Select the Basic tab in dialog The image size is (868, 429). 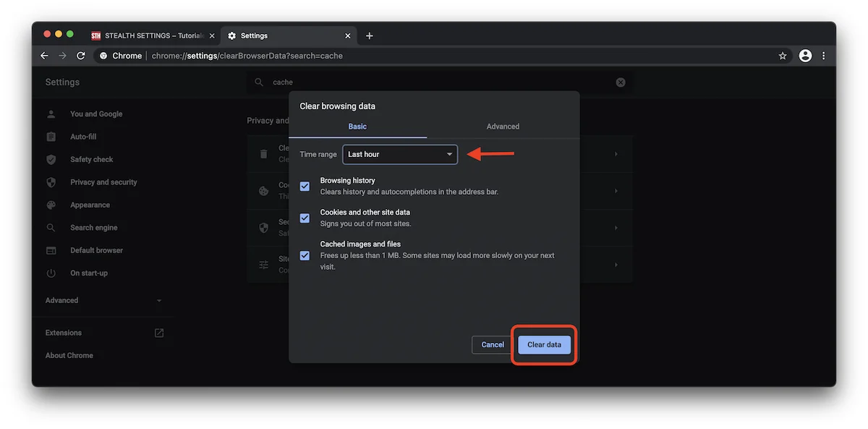[x=357, y=127]
